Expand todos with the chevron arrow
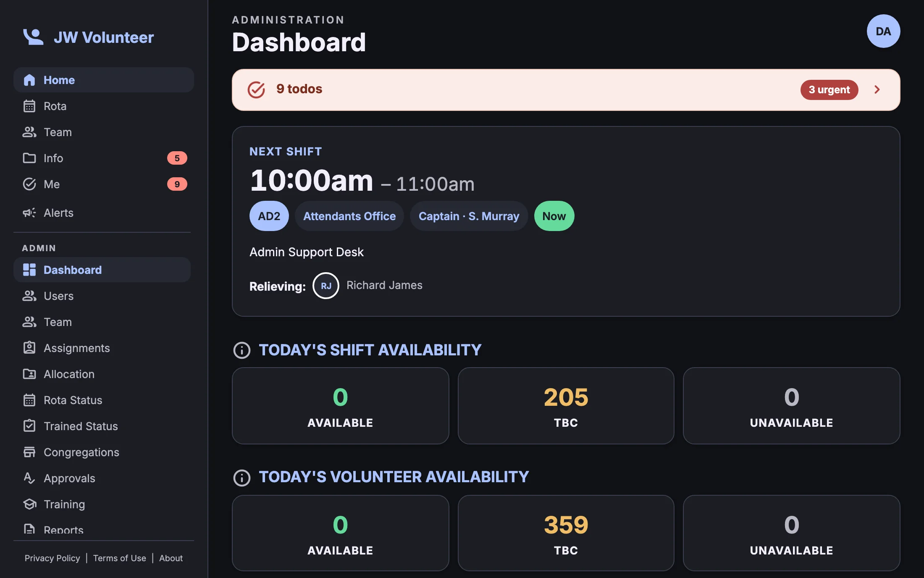924x578 pixels. [x=877, y=89]
